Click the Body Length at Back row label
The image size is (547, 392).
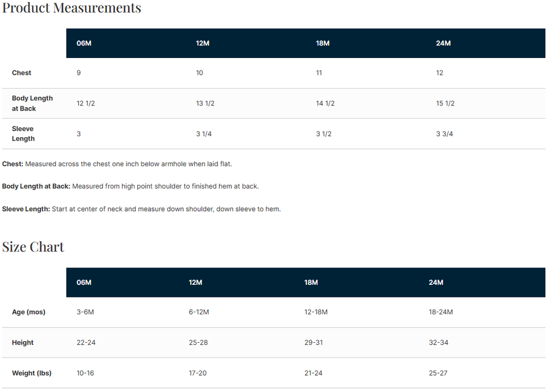(32, 103)
